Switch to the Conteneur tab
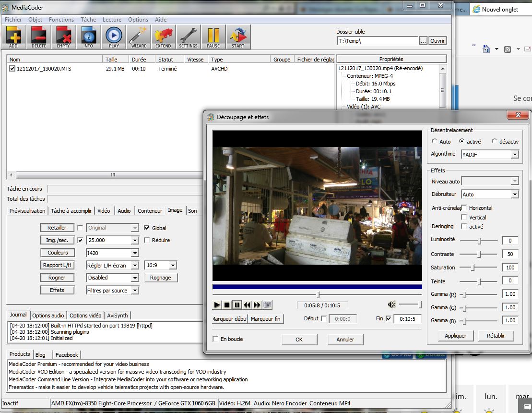 tap(150, 211)
